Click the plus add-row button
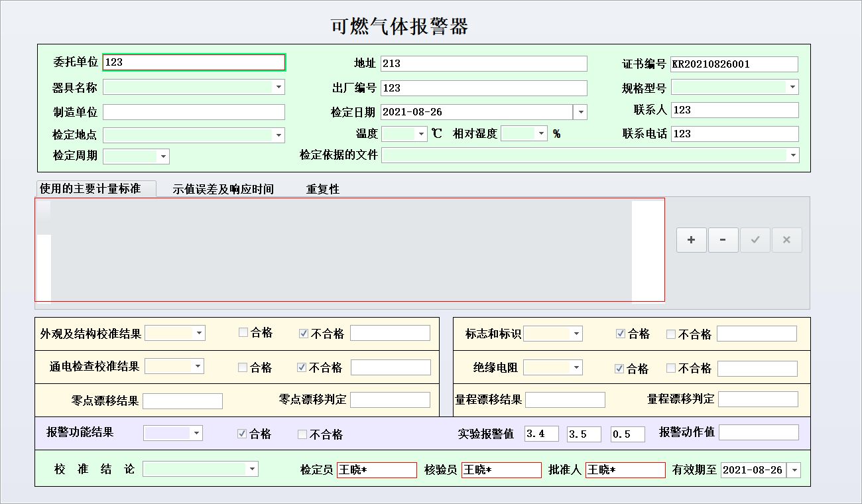Image resolution: width=862 pixels, height=504 pixels. (692, 240)
